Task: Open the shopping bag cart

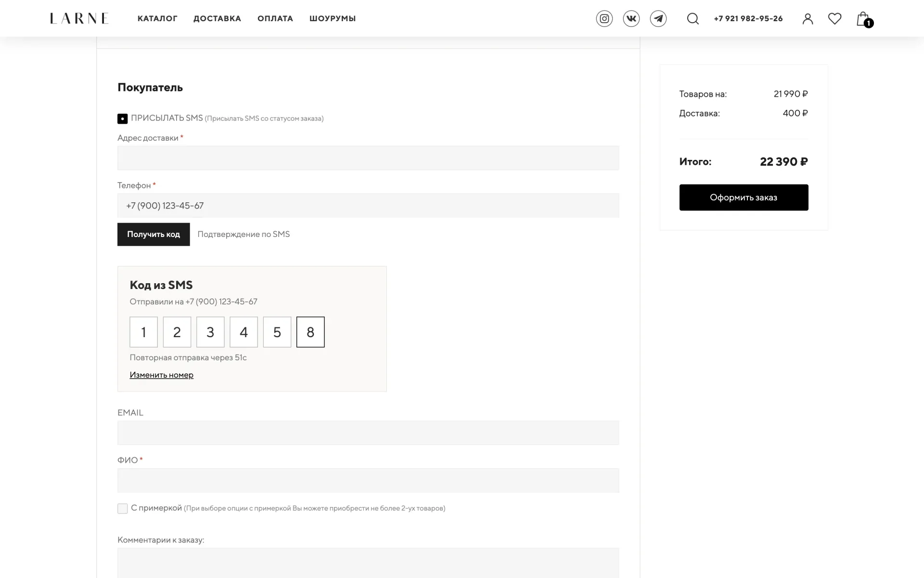Action: pyautogui.click(x=865, y=19)
